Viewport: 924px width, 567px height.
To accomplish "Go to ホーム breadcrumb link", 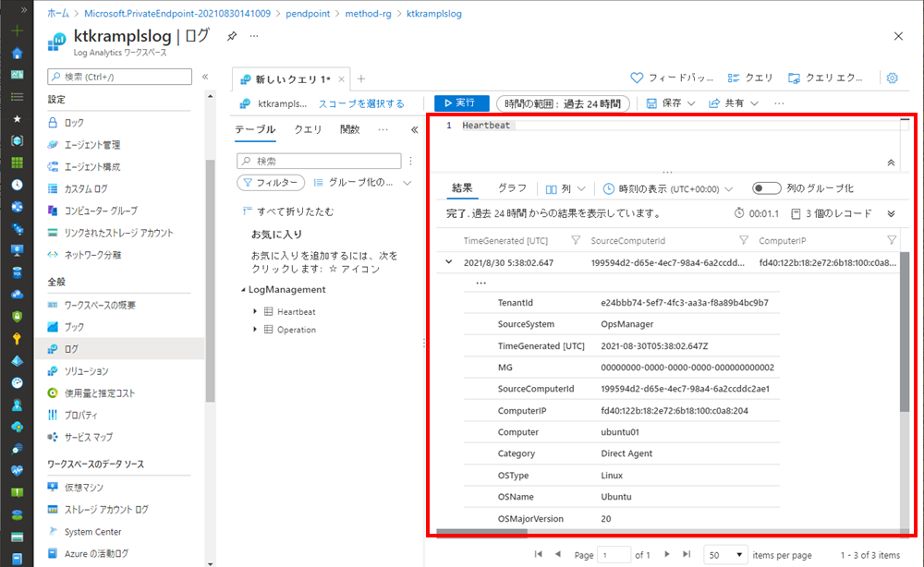I will [x=57, y=14].
